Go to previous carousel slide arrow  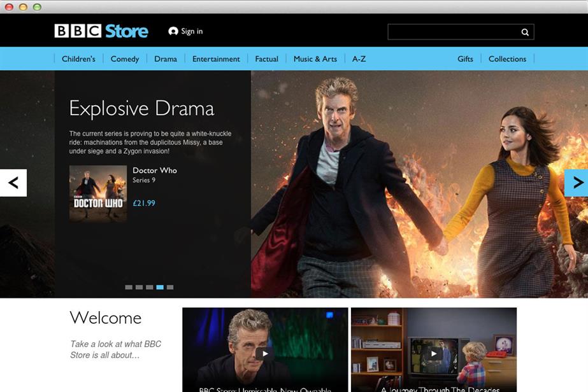[x=13, y=183]
